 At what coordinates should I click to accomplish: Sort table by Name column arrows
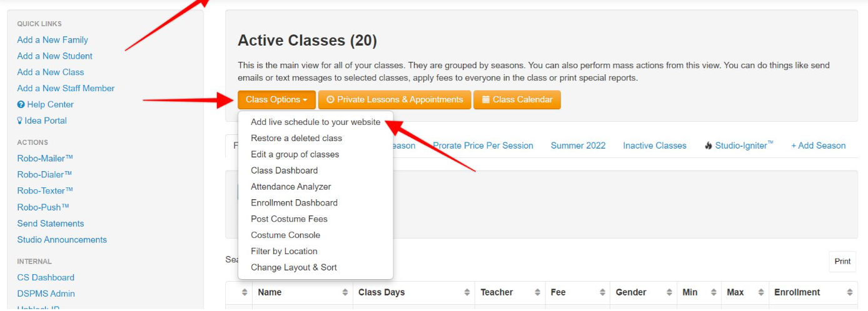pyautogui.click(x=345, y=292)
